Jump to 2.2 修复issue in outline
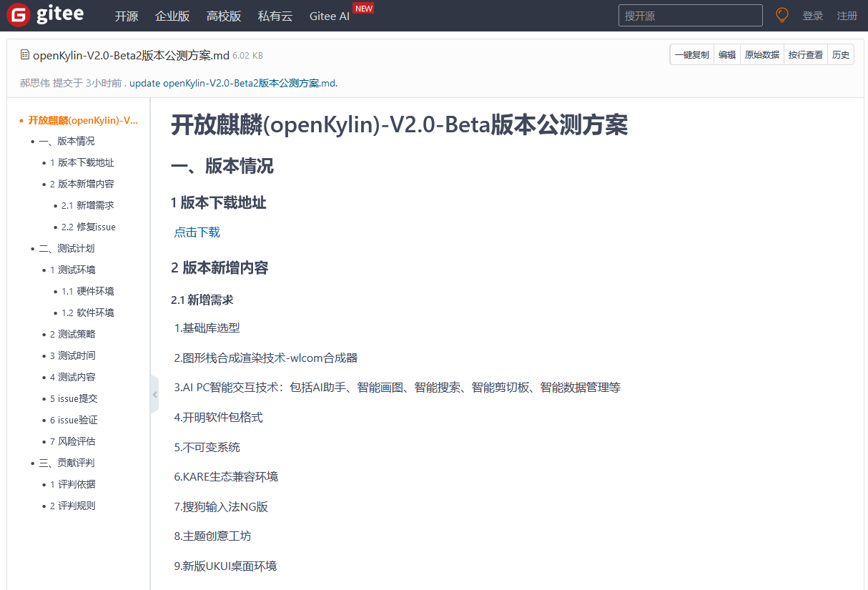The height and width of the screenshot is (590, 868). point(89,227)
